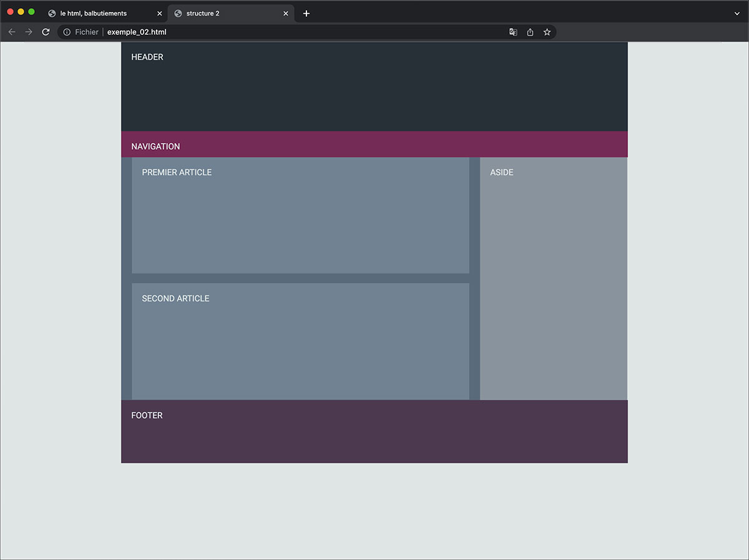Switch to "le html, balbutiements" tab

point(94,13)
